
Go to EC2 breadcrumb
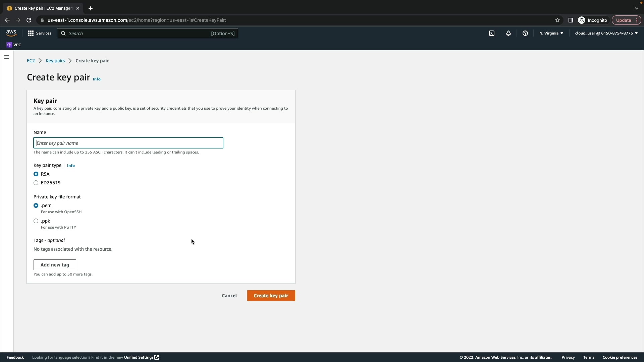click(x=31, y=61)
